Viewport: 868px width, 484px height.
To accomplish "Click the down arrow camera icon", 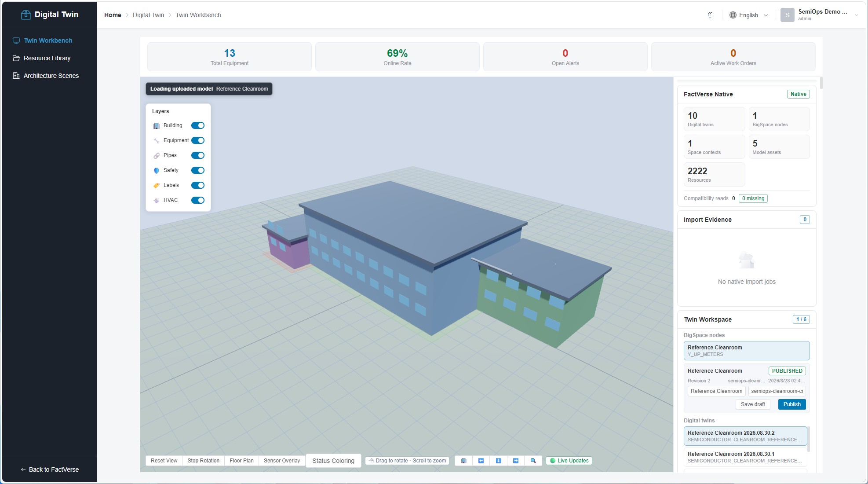I will (x=498, y=461).
